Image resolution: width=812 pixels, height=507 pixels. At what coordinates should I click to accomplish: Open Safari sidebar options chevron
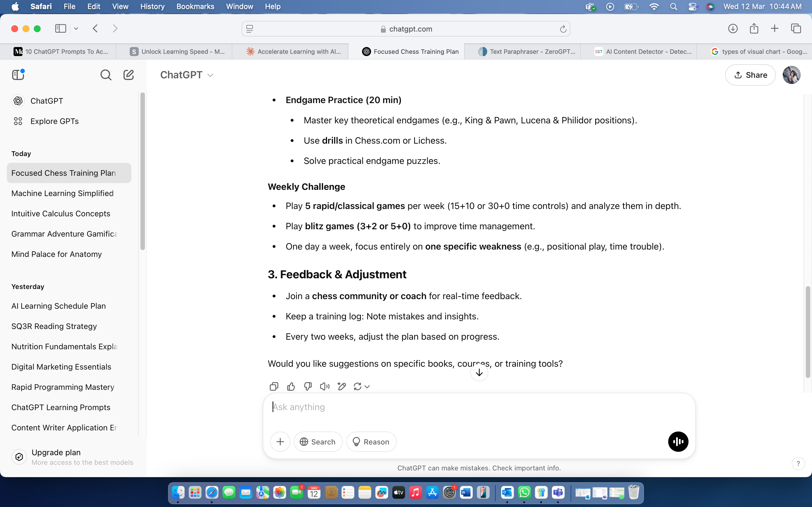pyautogui.click(x=76, y=29)
